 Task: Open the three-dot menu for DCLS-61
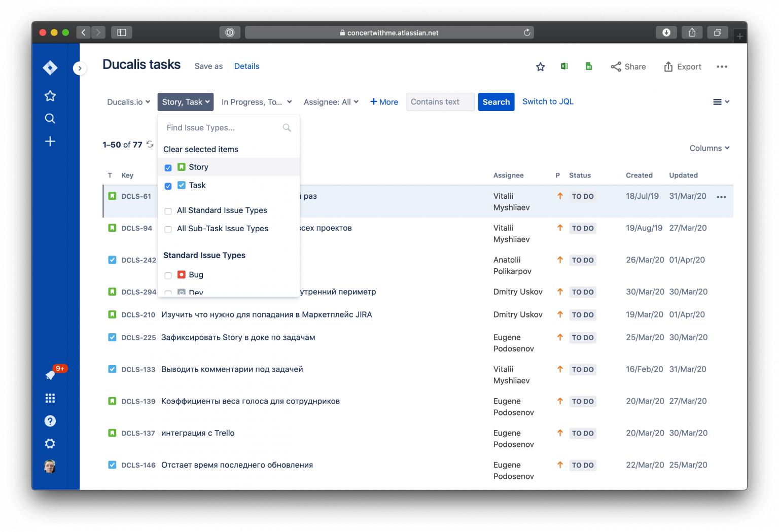pyautogui.click(x=721, y=197)
